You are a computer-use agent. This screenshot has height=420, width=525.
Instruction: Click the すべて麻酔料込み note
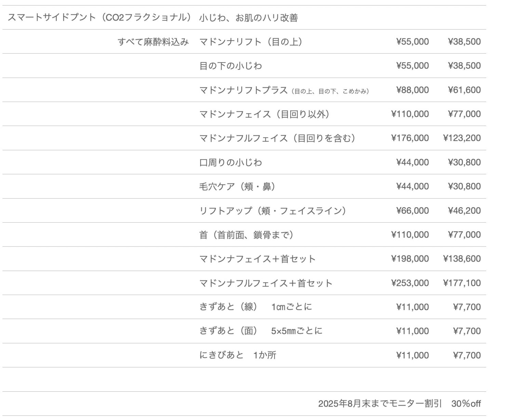[153, 42]
